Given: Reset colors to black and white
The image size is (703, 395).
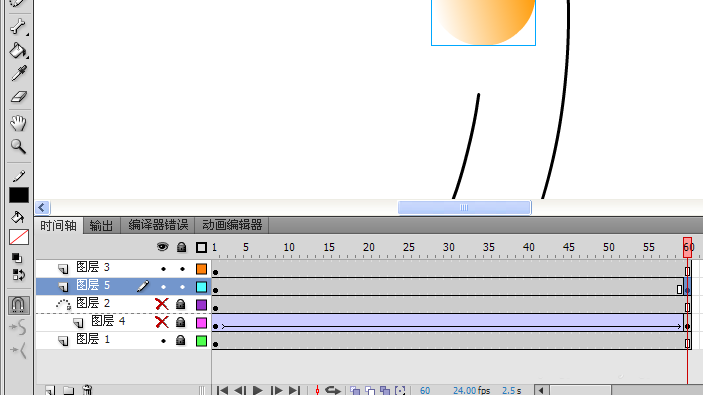Looking at the screenshot, I should tap(17, 258).
